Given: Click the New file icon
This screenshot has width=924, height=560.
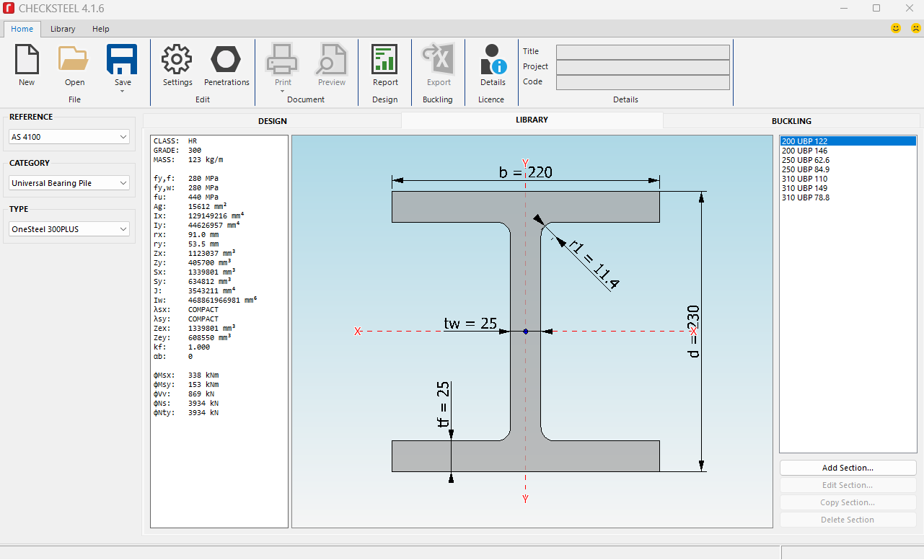Looking at the screenshot, I should click(x=27, y=60).
